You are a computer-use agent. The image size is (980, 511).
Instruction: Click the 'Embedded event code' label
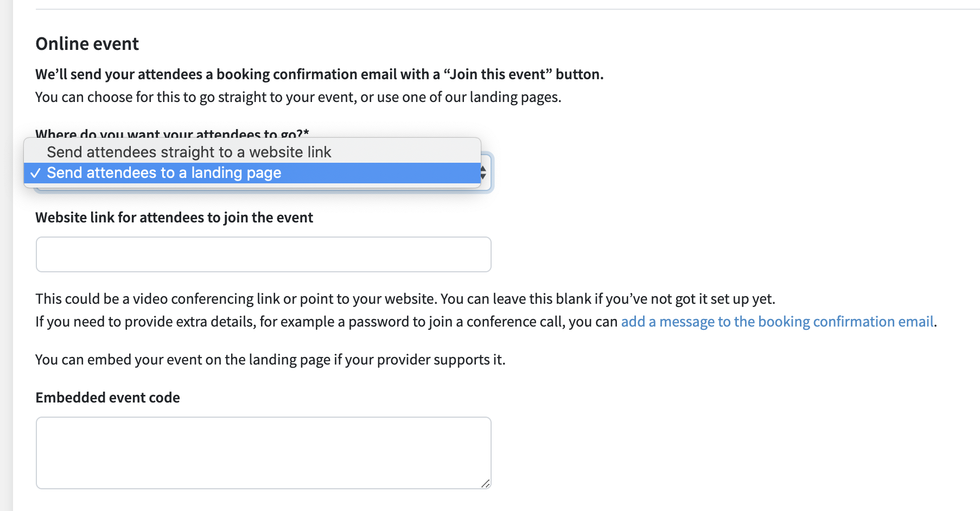click(107, 398)
